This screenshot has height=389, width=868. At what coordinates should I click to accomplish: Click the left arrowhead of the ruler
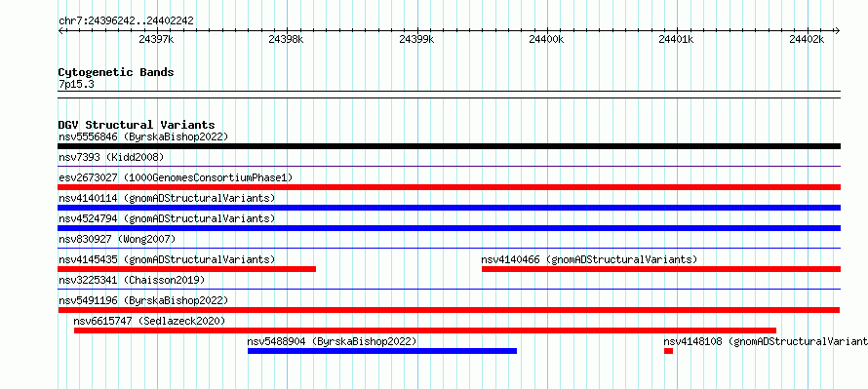coord(60,31)
